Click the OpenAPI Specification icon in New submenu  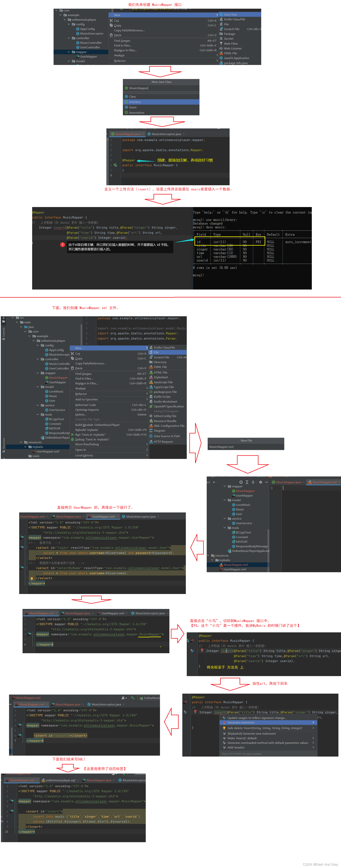pyautogui.click(x=151, y=406)
